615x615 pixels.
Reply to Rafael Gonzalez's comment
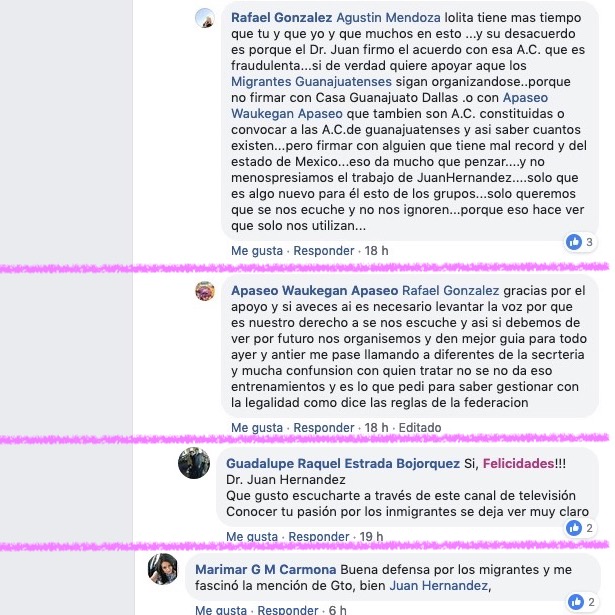click(324, 251)
